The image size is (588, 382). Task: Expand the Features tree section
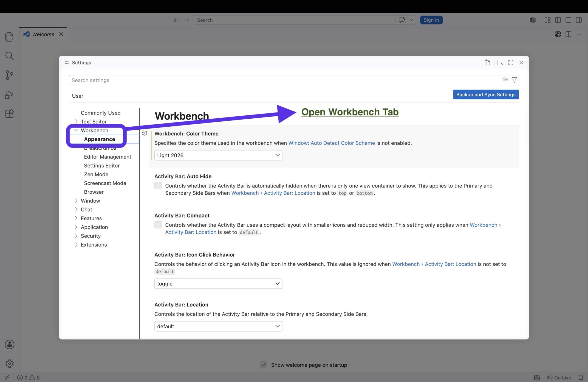(76, 218)
